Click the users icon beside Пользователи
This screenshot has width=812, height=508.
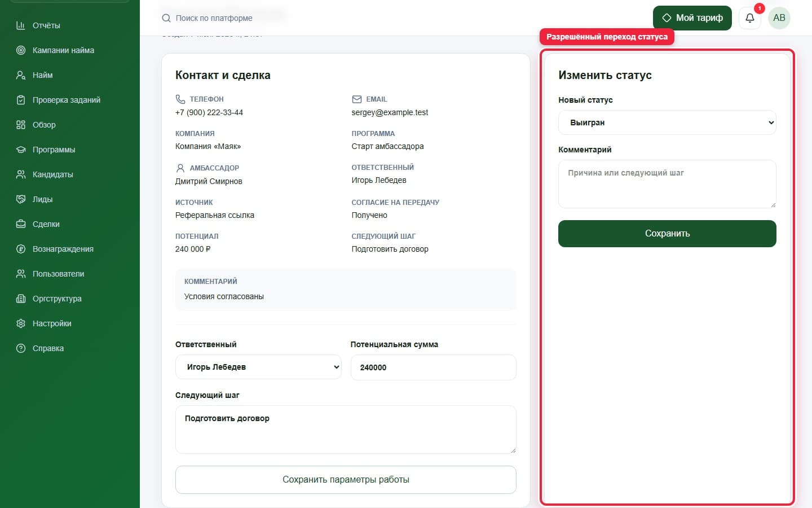coord(21,274)
